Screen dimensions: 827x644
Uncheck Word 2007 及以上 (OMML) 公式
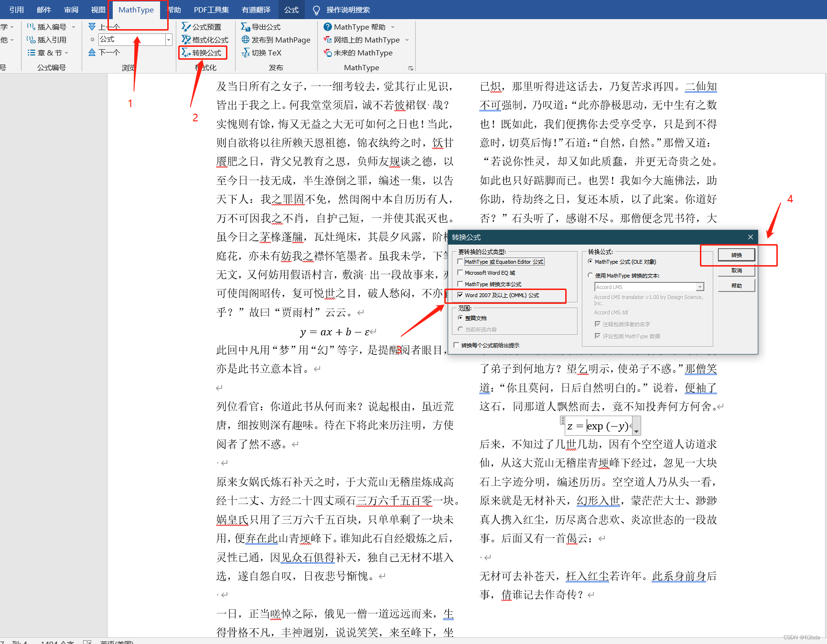(460, 295)
